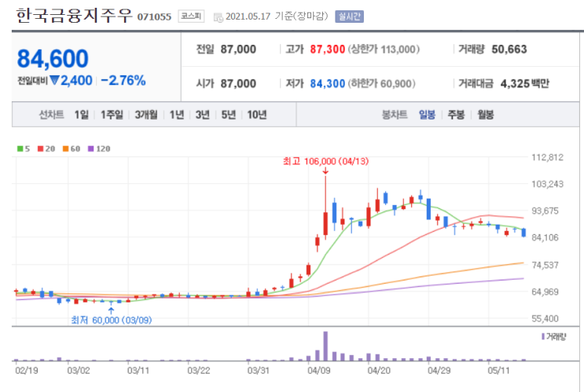
Task: Click the 선차트 line chart label
Action: pos(51,115)
